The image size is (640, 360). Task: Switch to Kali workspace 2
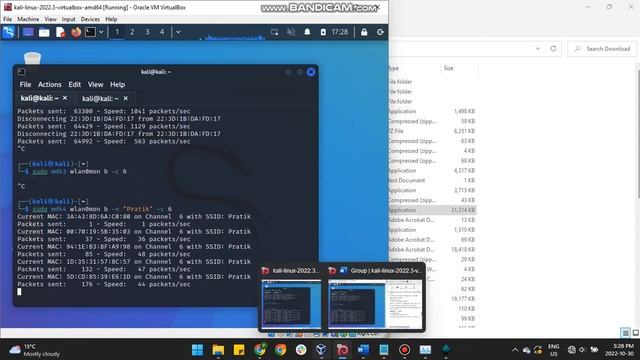click(132, 32)
